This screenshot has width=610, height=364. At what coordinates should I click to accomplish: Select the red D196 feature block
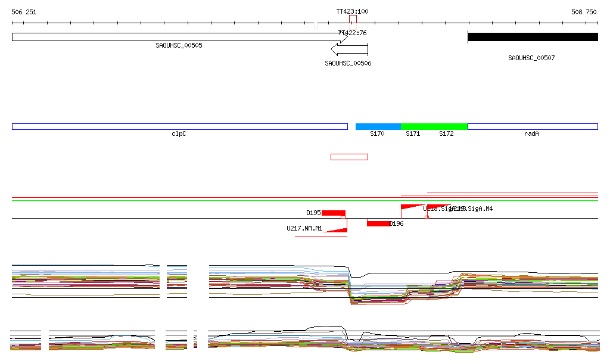378,223
